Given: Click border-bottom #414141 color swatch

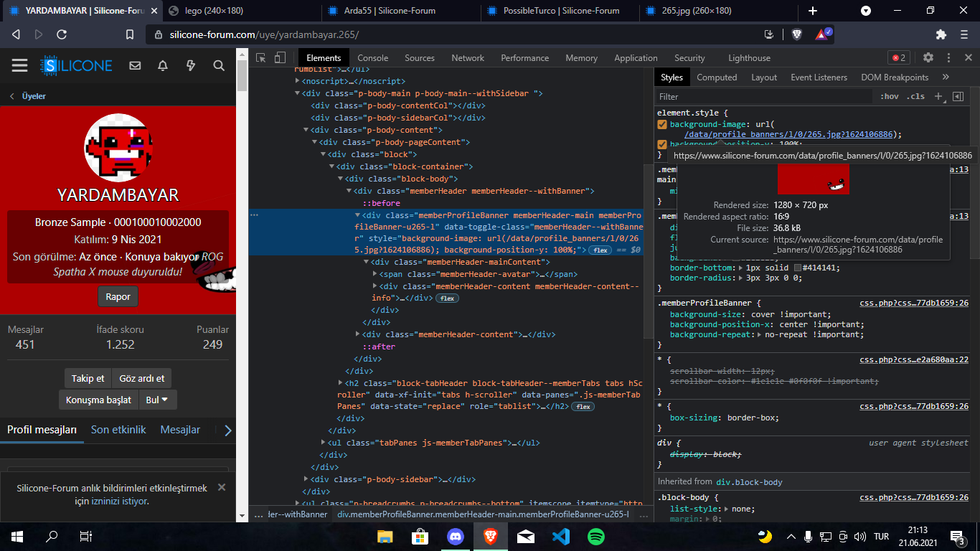Looking at the screenshot, I should pyautogui.click(x=798, y=268).
